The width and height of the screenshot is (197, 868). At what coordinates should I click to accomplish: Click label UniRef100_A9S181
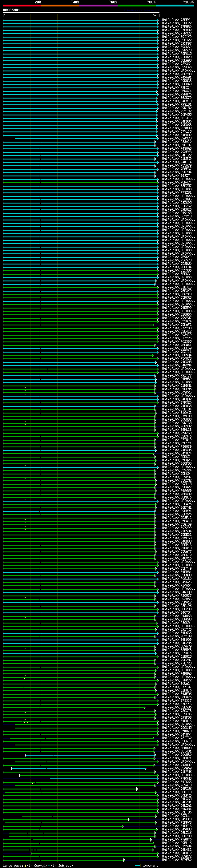click(177, 104)
